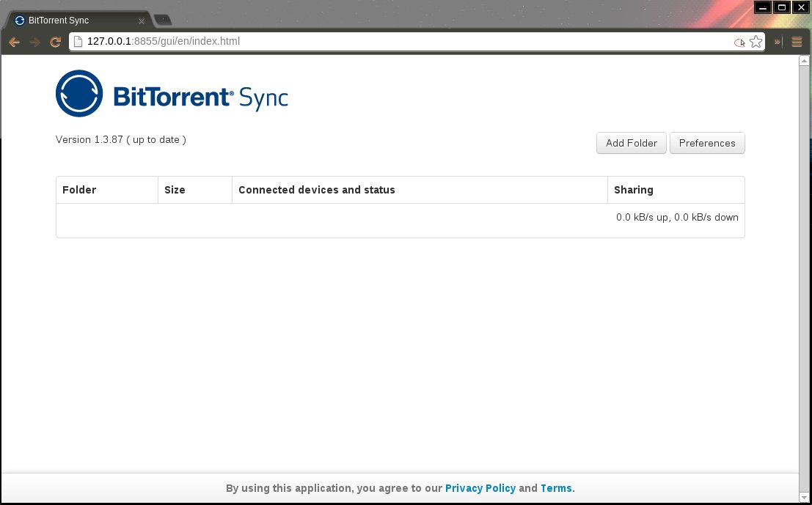
Task: Go back with the browser back arrow
Action: click(14, 42)
